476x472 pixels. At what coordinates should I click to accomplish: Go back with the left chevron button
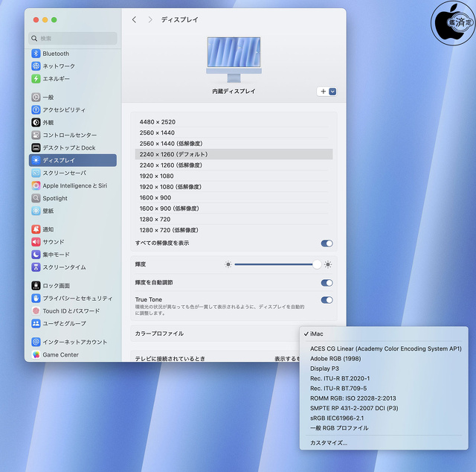[134, 19]
